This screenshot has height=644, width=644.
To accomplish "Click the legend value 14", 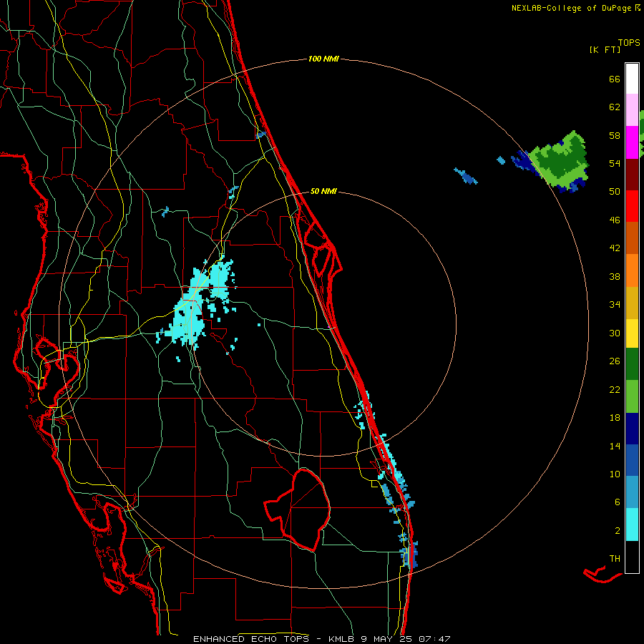I will coord(615,446).
